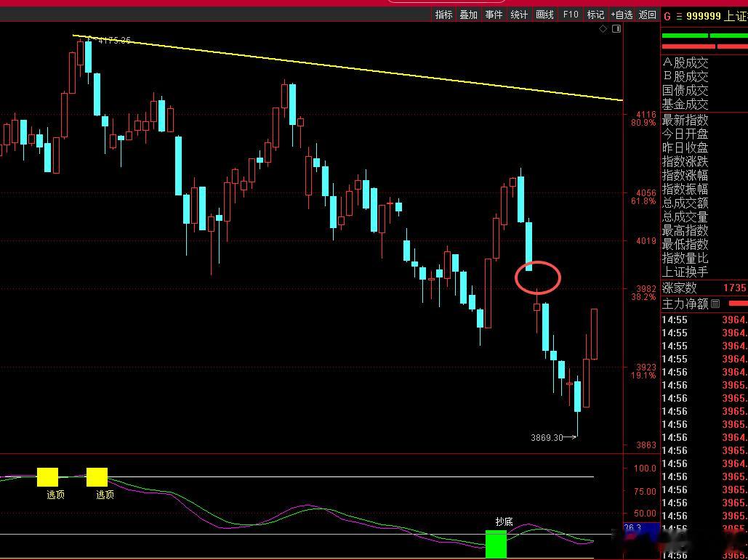748x560 pixels.
Task: Click the 最高指数 label
Action: click(685, 231)
